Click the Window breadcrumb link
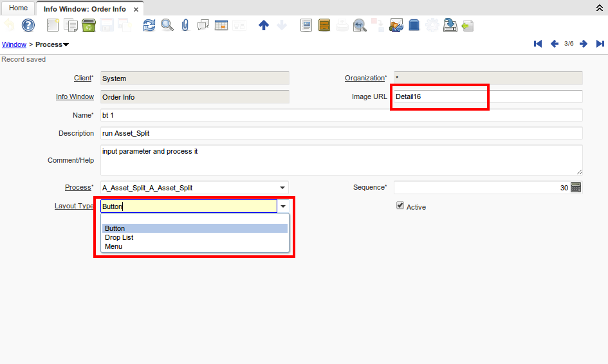608x364 pixels. [x=14, y=44]
